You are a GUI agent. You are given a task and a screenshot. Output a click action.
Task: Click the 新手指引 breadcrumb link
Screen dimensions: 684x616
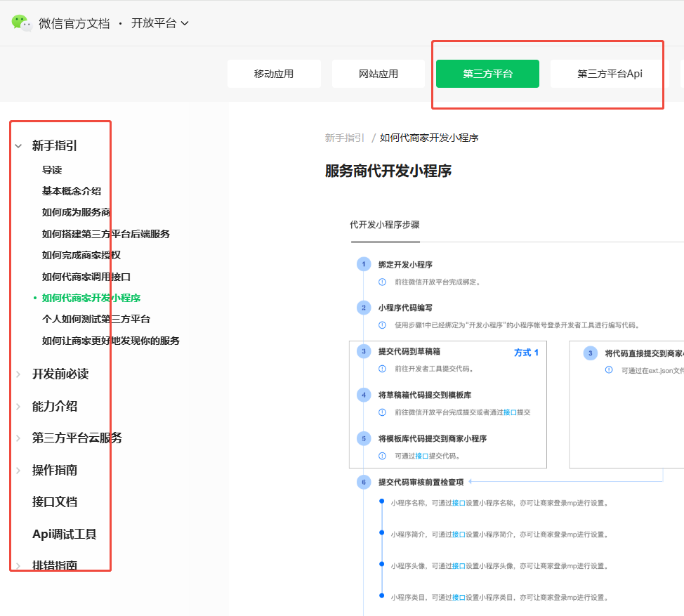345,138
